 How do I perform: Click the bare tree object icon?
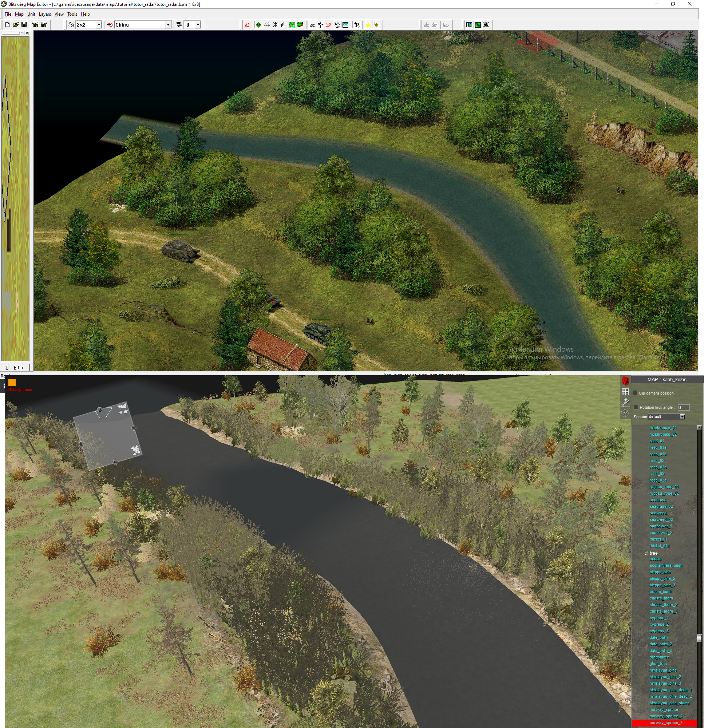click(320, 25)
